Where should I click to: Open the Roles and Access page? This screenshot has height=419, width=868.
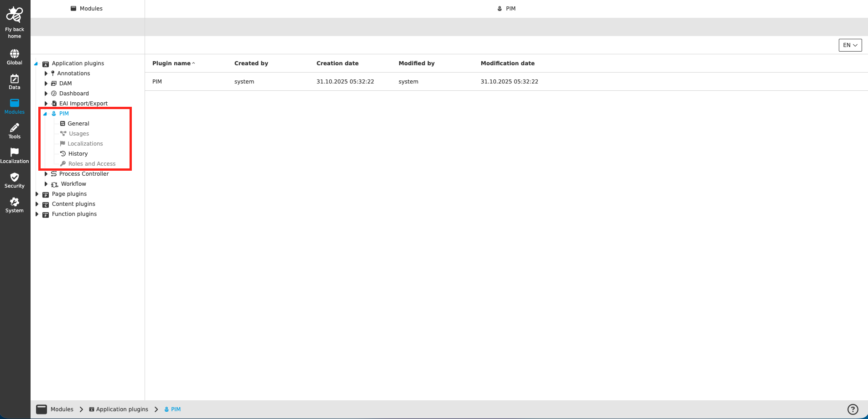(92, 163)
